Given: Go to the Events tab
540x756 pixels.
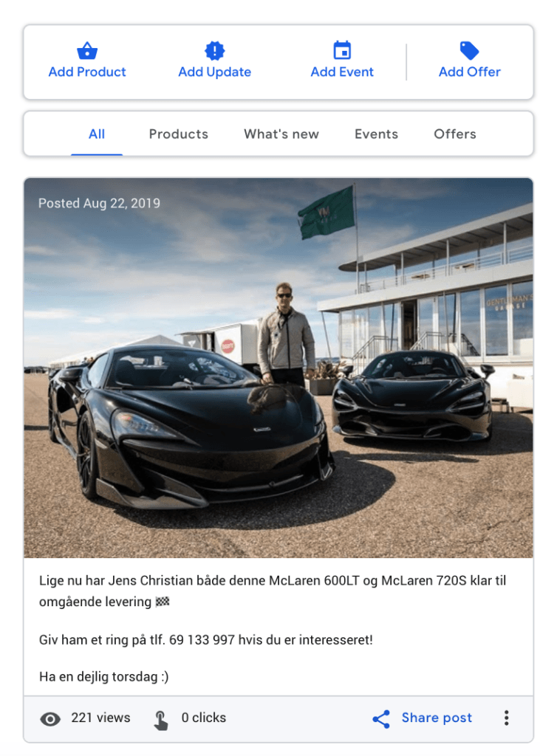Looking at the screenshot, I should pos(377,134).
